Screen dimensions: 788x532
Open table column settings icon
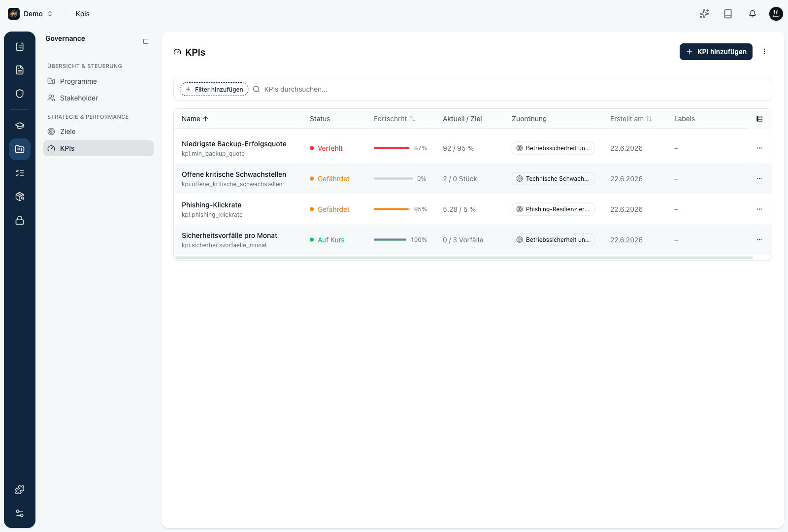pyautogui.click(x=759, y=119)
